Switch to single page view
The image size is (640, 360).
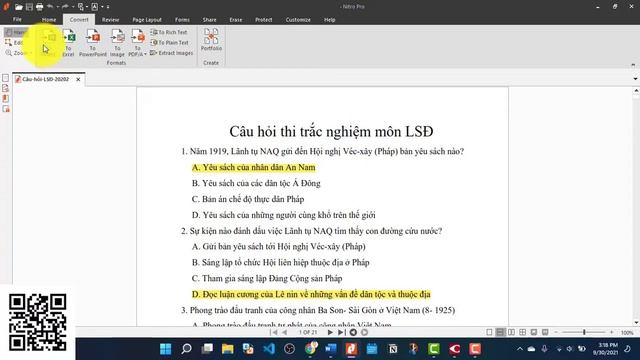(x=489, y=332)
